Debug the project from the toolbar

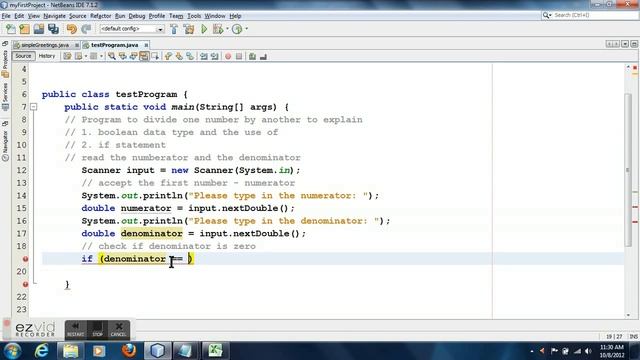218,29
